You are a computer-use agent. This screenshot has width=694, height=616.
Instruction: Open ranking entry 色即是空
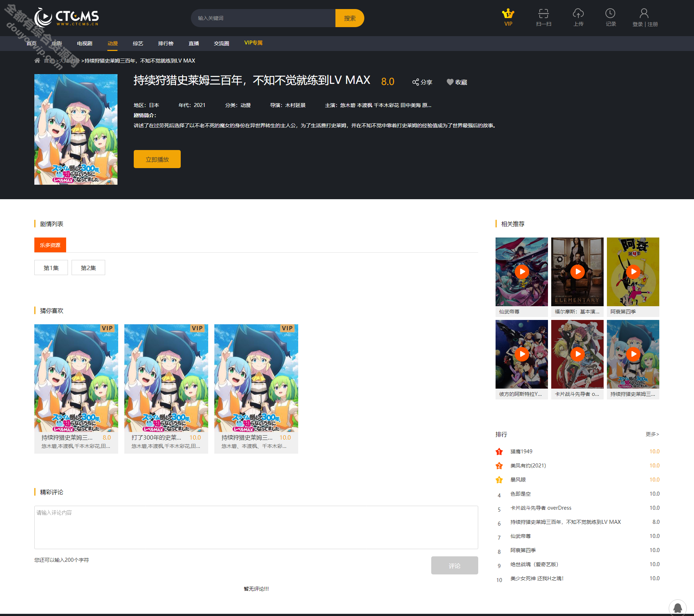coord(520,494)
